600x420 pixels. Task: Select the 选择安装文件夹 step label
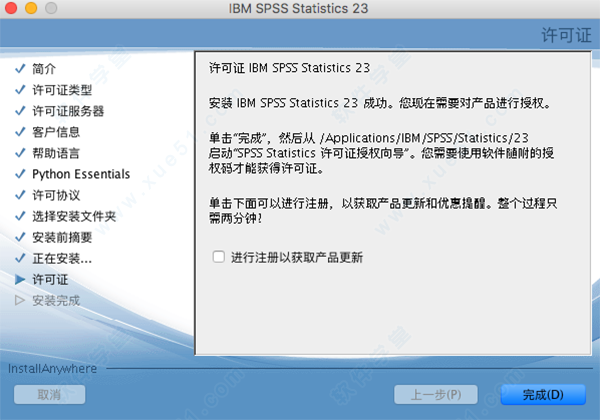(x=74, y=216)
